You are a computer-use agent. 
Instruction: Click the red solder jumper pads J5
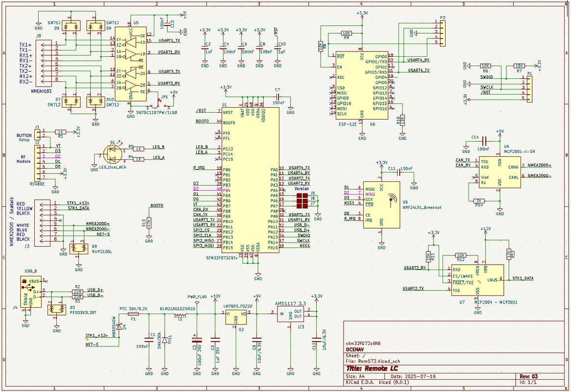[302, 196]
